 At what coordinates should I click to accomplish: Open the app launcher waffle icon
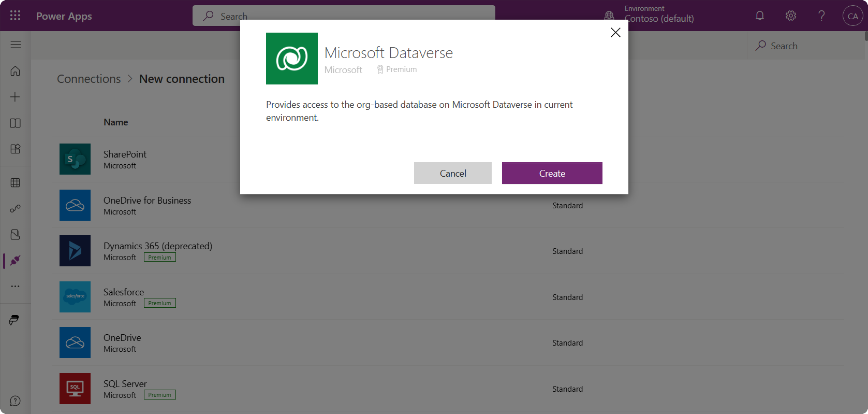click(x=15, y=16)
